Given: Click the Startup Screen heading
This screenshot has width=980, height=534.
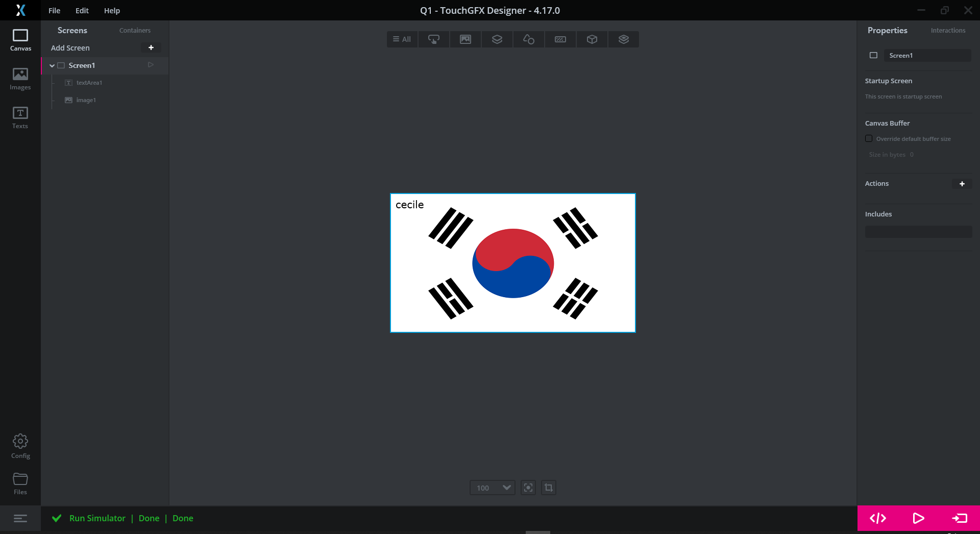Looking at the screenshot, I should tap(889, 81).
